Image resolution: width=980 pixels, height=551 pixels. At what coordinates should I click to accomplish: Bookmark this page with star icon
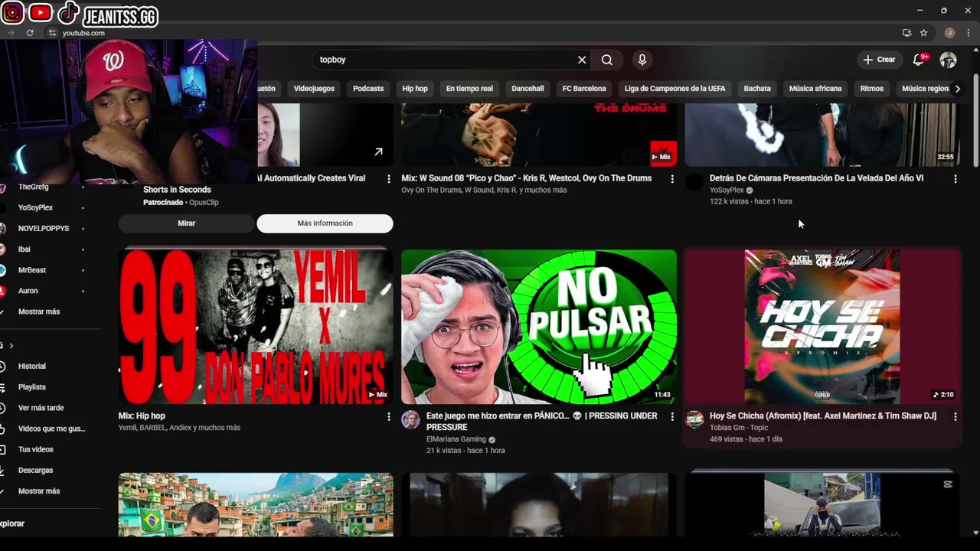pos(924,33)
